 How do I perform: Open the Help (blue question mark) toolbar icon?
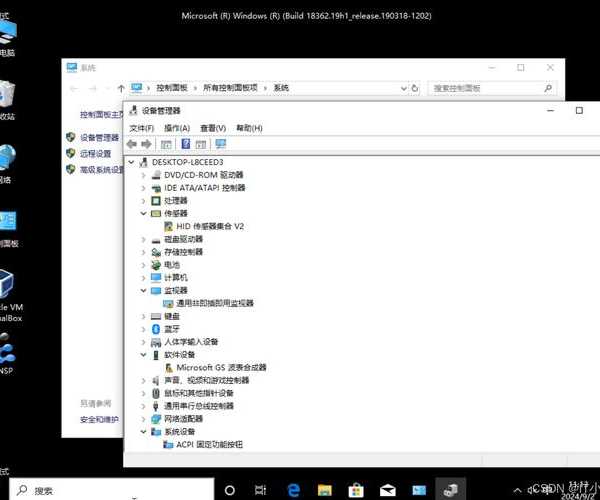tap(186, 144)
